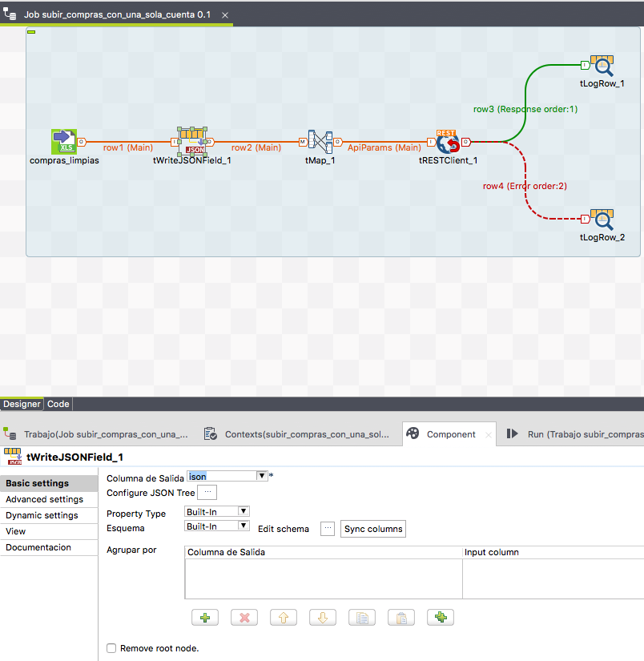Click the copy rows icon
This screenshot has width=644, height=661.
coord(362,618)
